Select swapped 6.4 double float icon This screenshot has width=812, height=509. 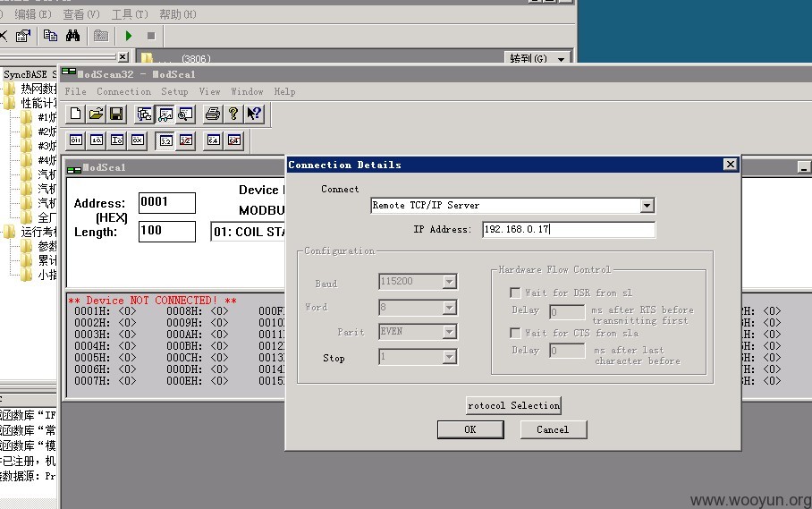click(234, 140)
